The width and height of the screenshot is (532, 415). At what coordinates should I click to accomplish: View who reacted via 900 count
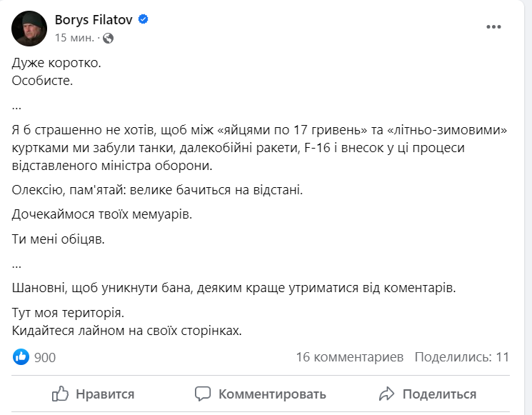45,357
